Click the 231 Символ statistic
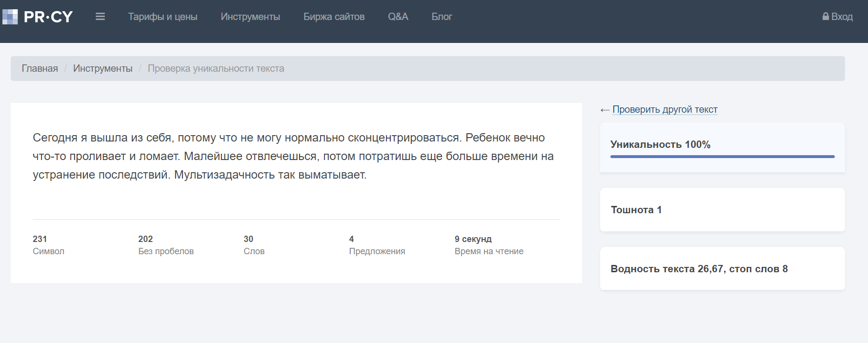This screenshot has width=868, height=343. pyautogui.click(x=48, y=245)
